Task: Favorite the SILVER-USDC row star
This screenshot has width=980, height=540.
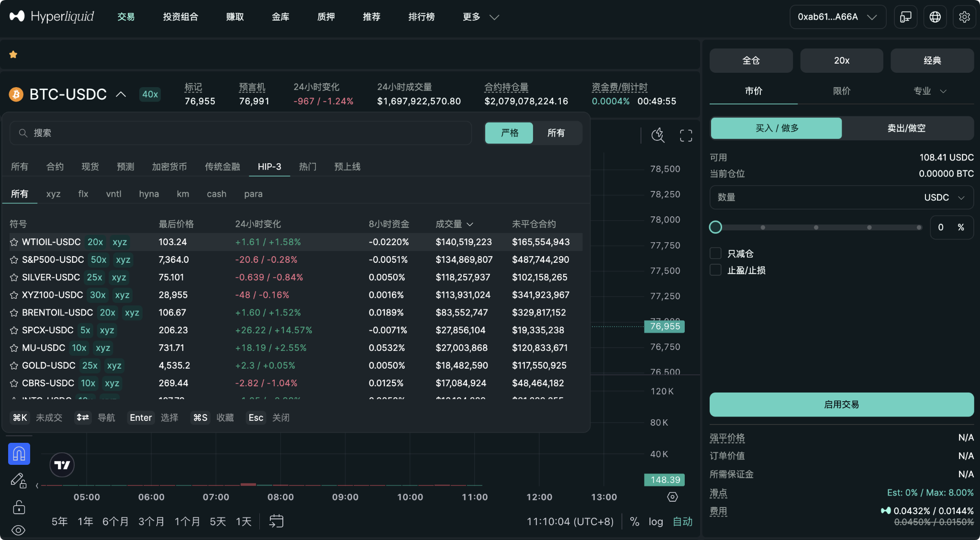Action: point(14,278)
